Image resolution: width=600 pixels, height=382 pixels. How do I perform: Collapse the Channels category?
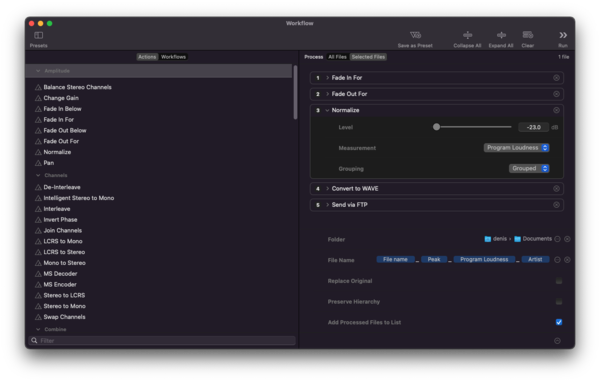(38, 175)
